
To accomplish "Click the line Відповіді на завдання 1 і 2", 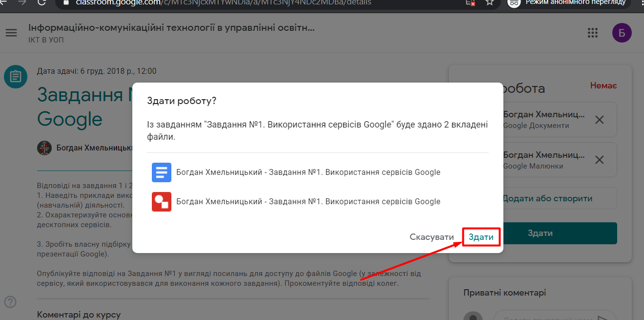I will (84, 186).
